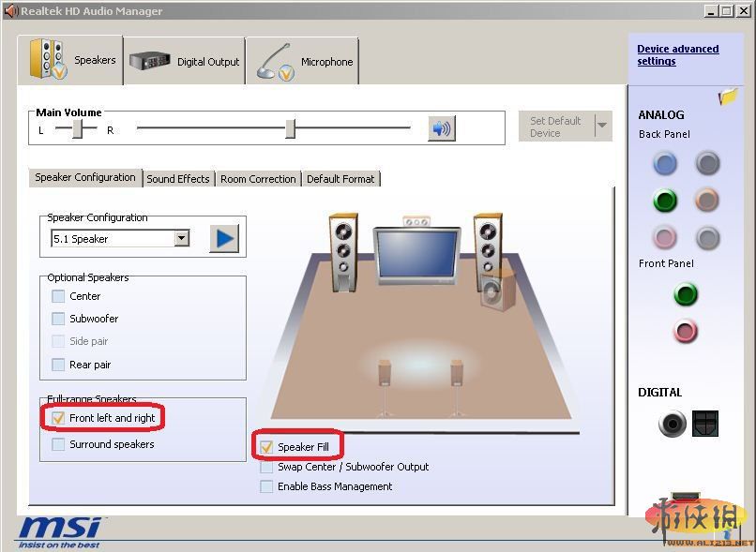Click the blue back panel audio jack
The height and width of the screenshot is (552, 756).
click(665, 163)
